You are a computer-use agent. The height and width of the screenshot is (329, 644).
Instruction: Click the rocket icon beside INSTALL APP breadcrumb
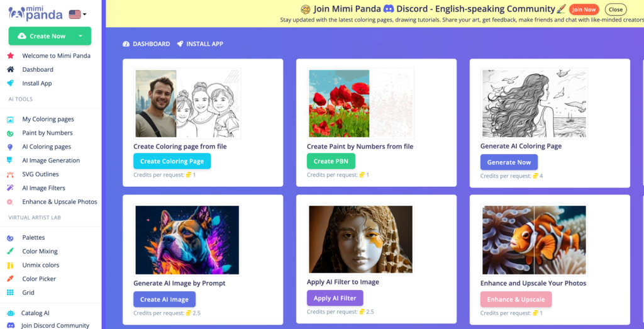tap(180, 44)
